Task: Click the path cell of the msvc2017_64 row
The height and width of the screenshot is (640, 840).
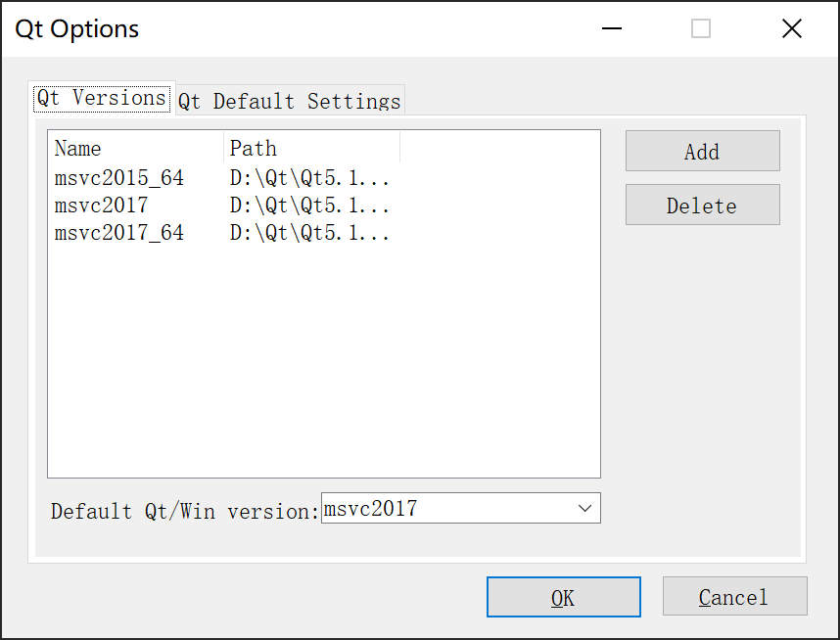Action: point(309,234)
